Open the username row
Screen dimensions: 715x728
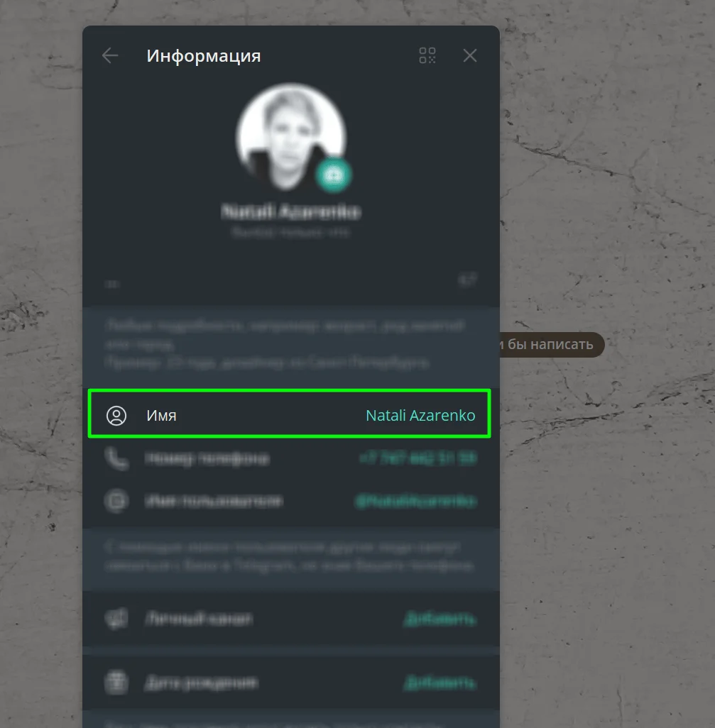pyautogui.click(x=291, y=502)
